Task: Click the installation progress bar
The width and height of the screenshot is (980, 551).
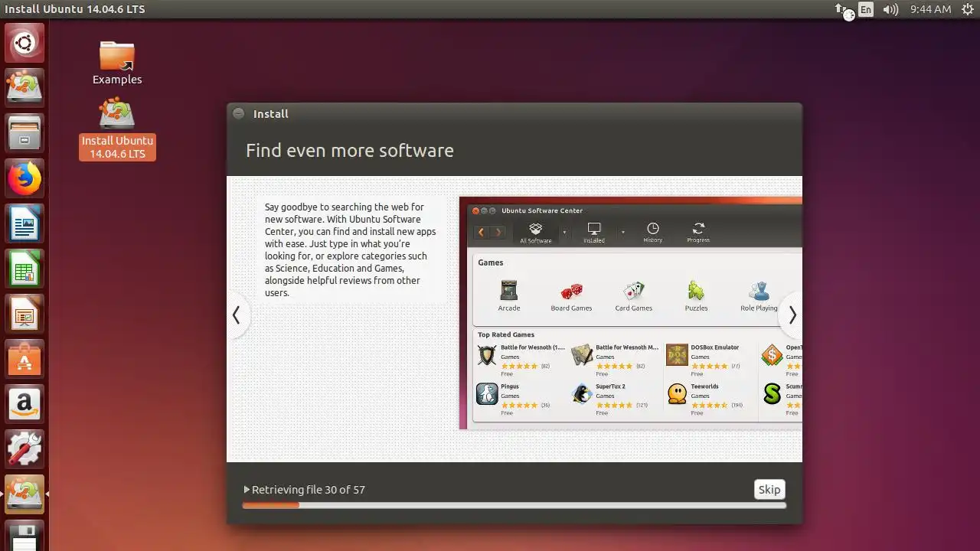Action: tap(514, 505)
